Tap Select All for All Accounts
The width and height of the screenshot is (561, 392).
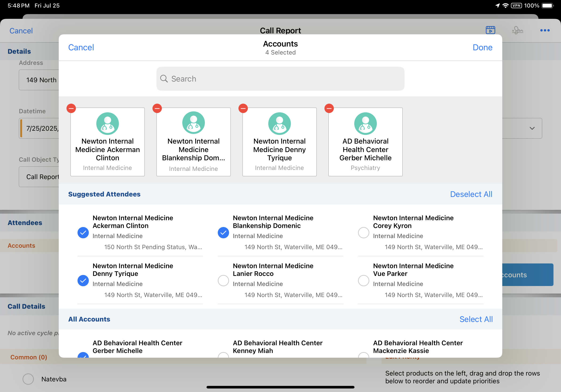(476, 319)
